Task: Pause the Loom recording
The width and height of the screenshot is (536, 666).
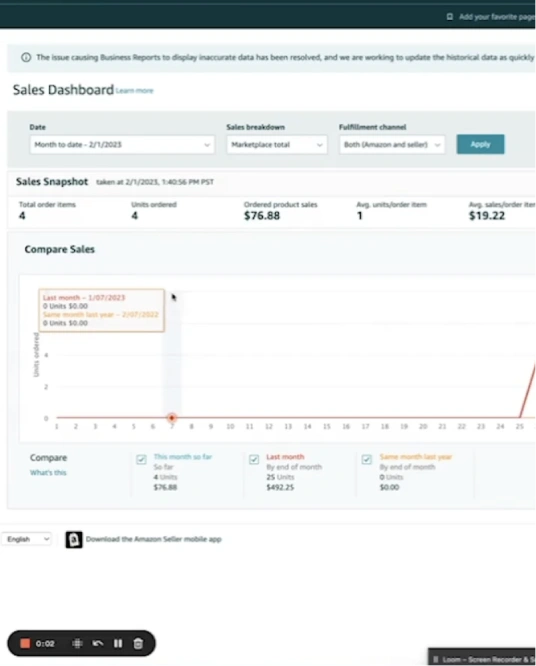Action: click(x=118, y=643)
